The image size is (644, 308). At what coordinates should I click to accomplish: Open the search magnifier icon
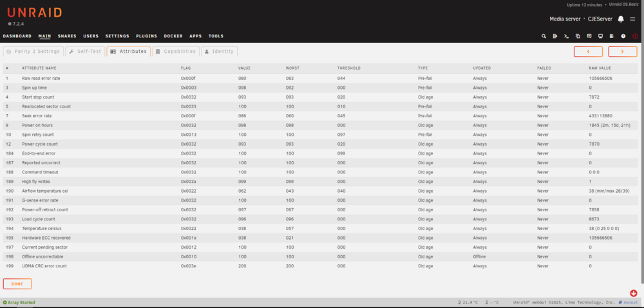544,36
